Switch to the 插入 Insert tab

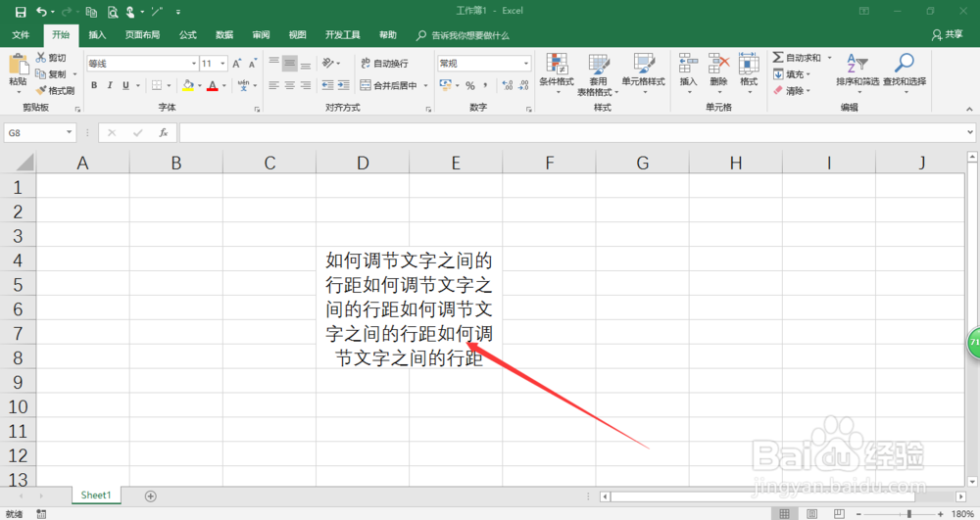[97, 35]
